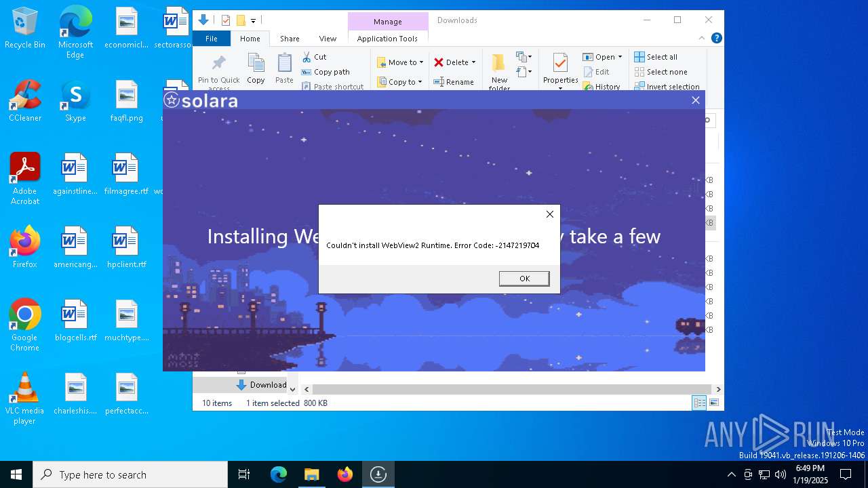Select Downloads in navigation pane
The width and height of the screenshot is (868, 488).
click(x=261, y=385)
